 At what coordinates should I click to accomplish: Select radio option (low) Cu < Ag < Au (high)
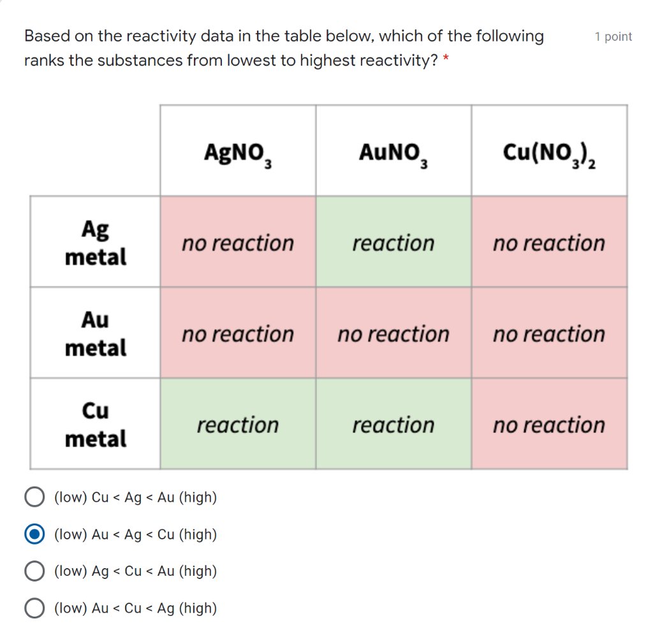pyautogui.click(x=34, y=496)
